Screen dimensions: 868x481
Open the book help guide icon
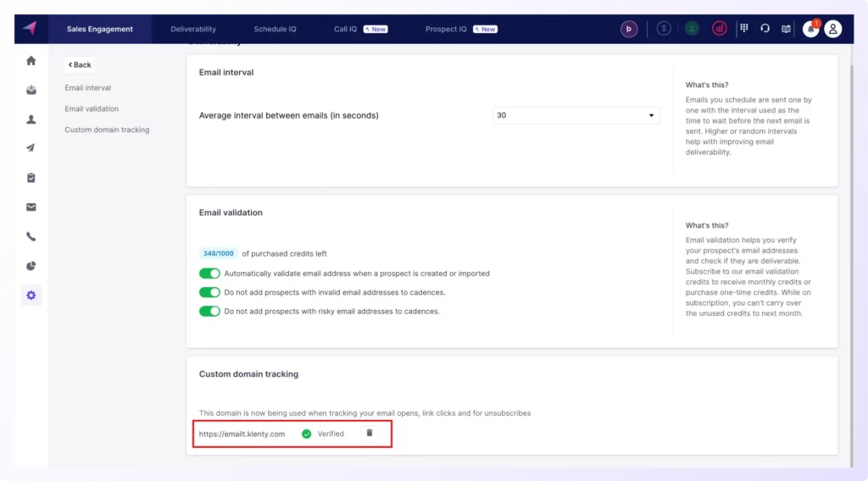pos(786,29)
